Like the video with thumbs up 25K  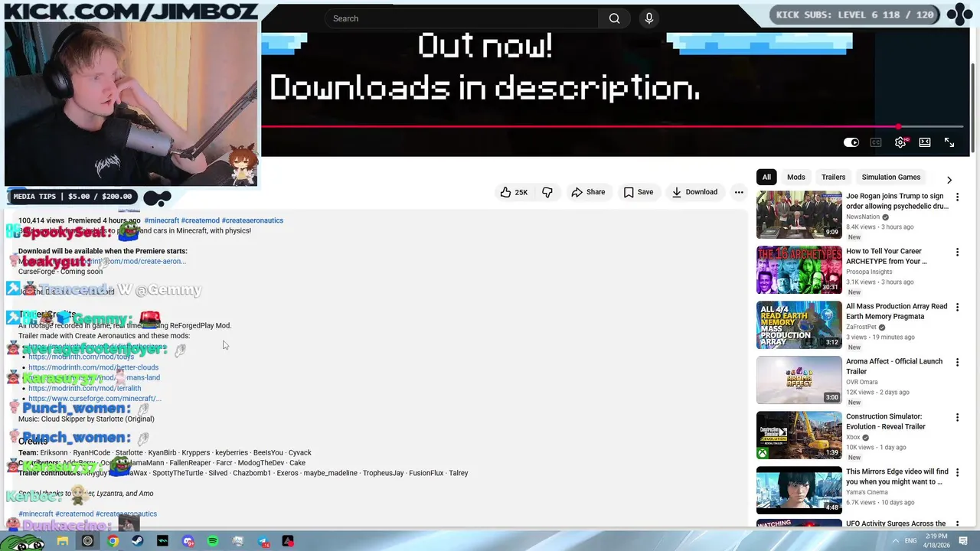(x=514, y=192)
